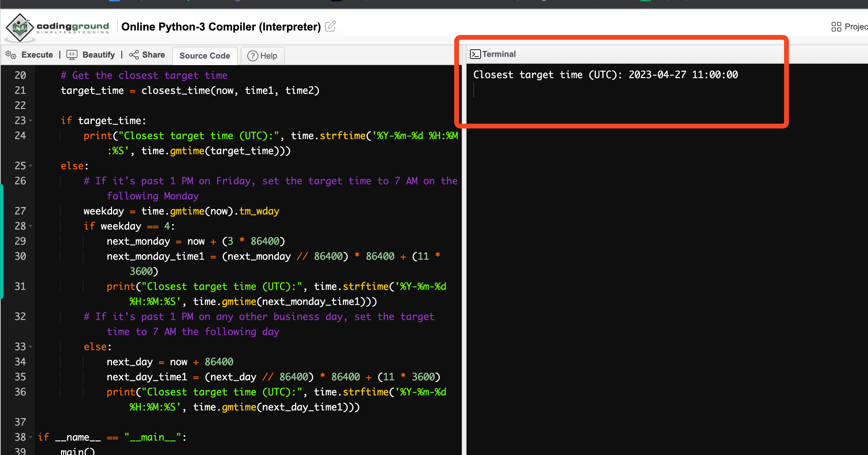Collapse code fold at line 33
This screenshot has width=868, height=455.
coord(31,347)
